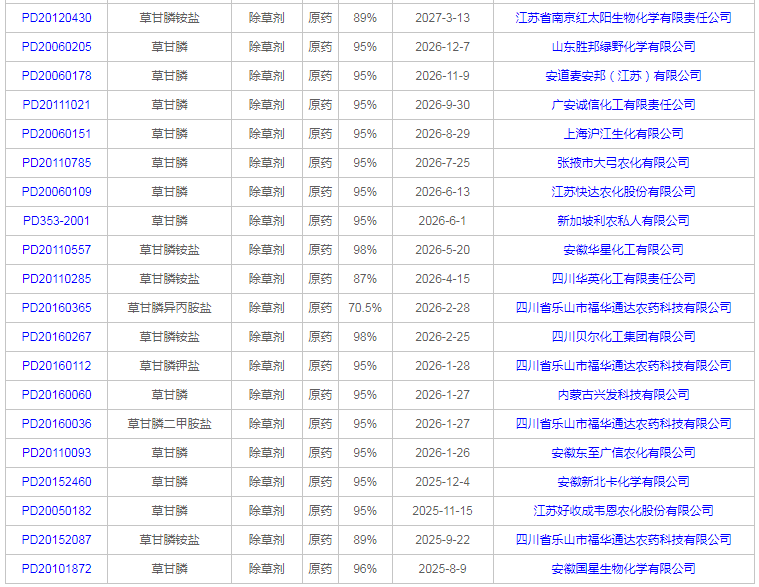Select expiry date 2027-3-13

point(442,18)
